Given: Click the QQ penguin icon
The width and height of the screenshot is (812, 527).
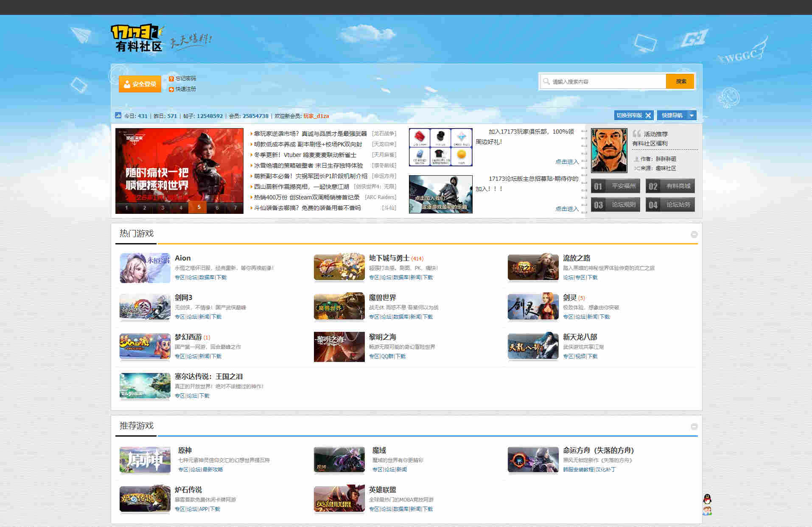Looking at the screenshot, I should 707,499.
